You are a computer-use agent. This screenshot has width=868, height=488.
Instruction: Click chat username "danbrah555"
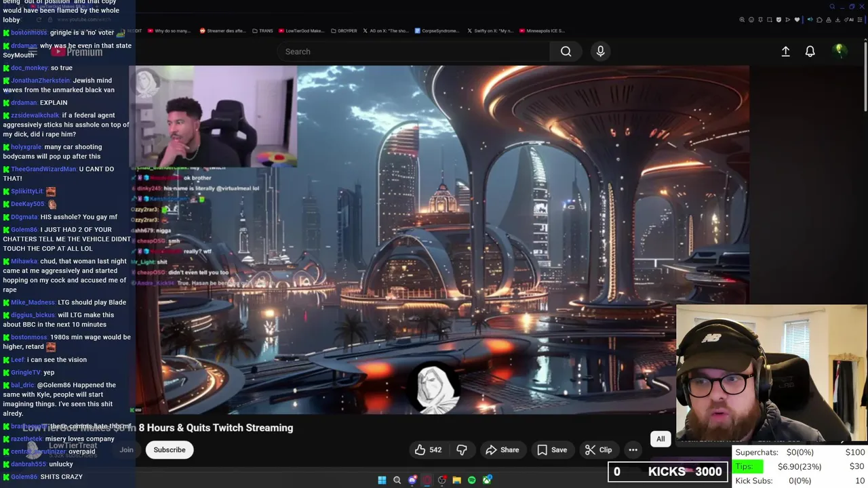click(x=28, y=464)
